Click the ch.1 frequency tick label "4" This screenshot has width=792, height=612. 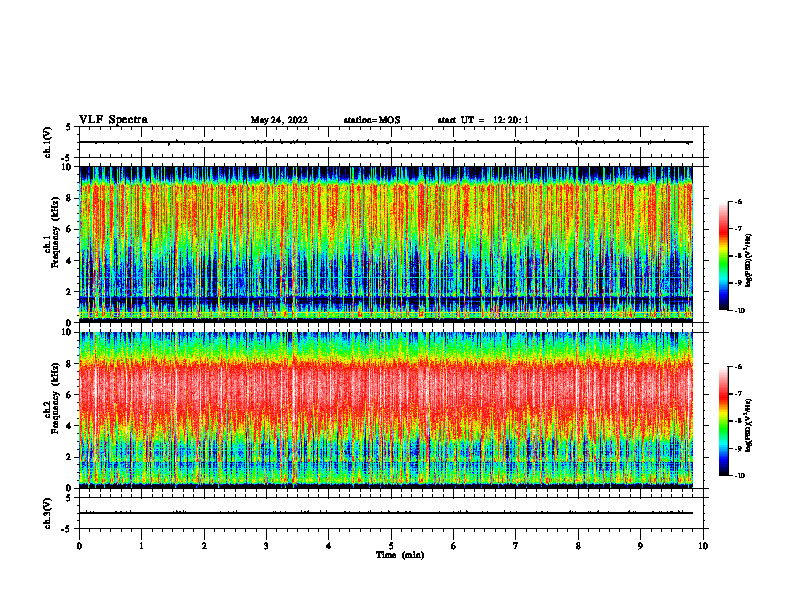(x=69, y=261)
